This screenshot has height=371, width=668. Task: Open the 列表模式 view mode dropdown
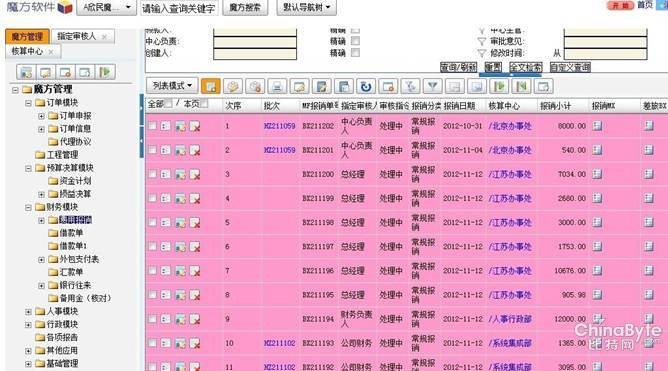pyautogui.click(x=172, y=86)
